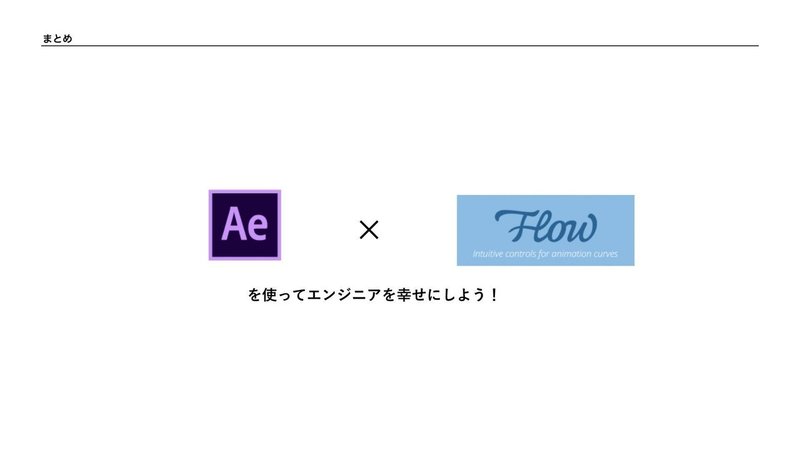Click the exclamation mark ending the sentence

[x=493, y=295]
